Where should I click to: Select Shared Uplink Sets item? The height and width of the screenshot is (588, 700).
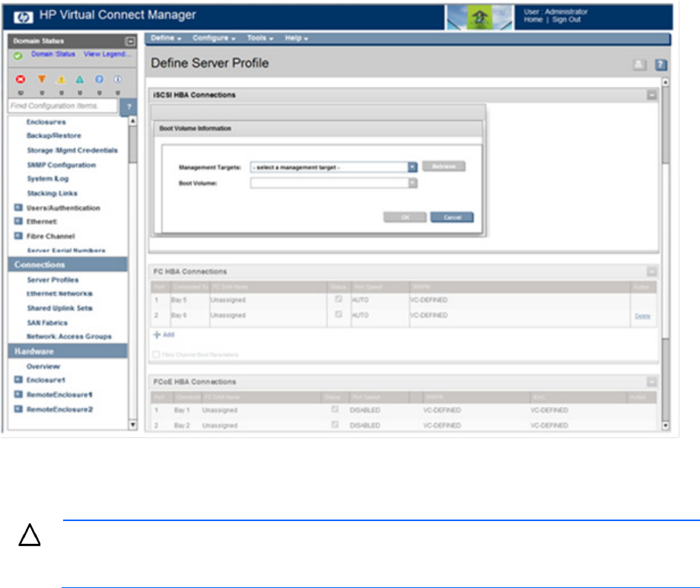tap(59, 308)
